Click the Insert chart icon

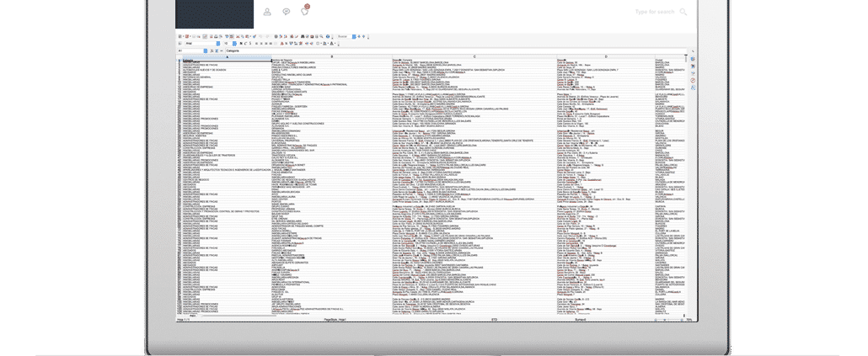[292, 36]
